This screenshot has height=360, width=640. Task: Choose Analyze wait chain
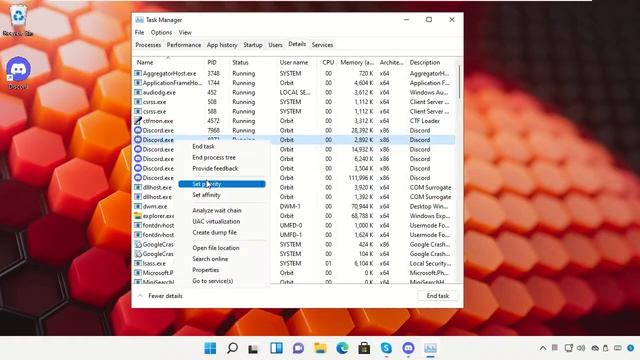217,210
